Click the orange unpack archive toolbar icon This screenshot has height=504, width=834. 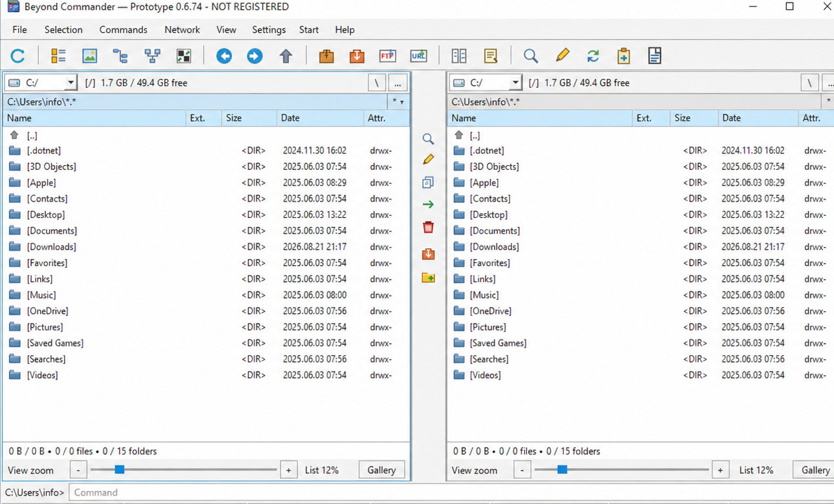(357, 56)
